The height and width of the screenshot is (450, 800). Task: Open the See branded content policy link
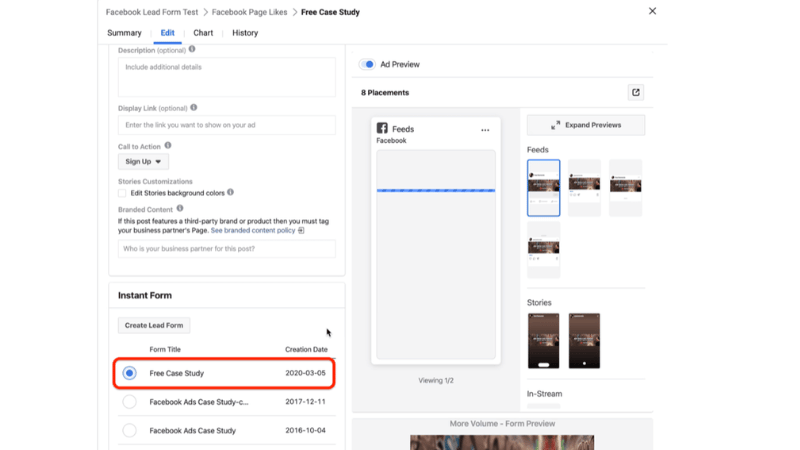pos(253,231)
